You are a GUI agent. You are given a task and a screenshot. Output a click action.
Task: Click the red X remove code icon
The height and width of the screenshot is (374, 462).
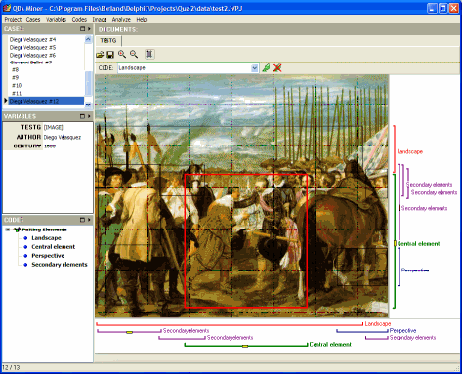click(x=277, y=68)
